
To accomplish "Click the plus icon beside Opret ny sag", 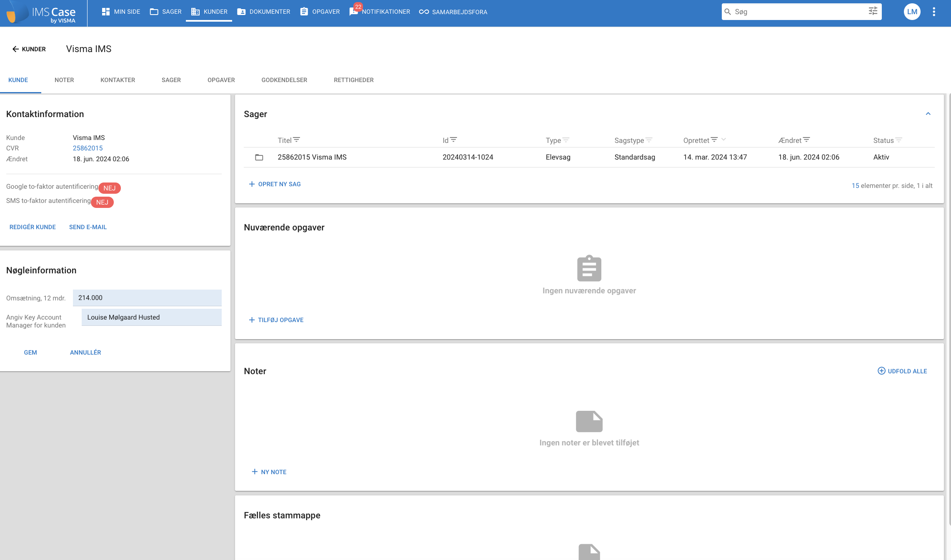I will point(252,184).
